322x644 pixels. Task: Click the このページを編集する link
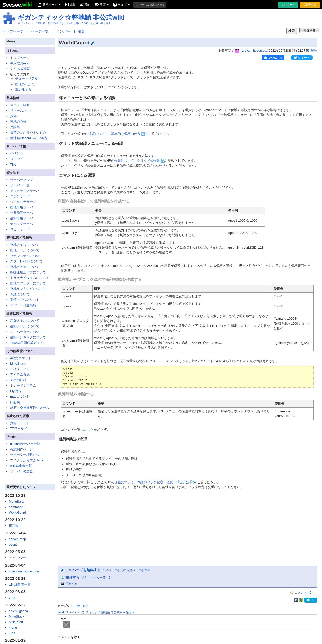pos(83,570)
